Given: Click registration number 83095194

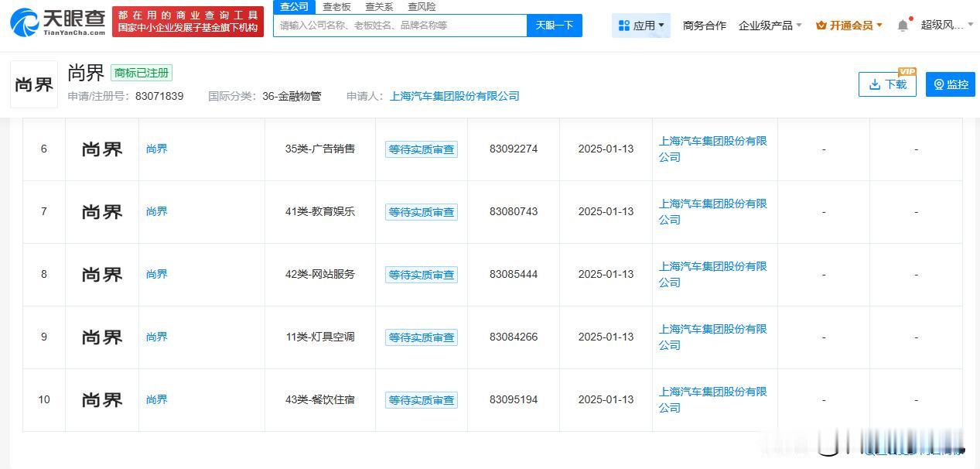Looking at the screenshot, I should click(x=514, y=399).
